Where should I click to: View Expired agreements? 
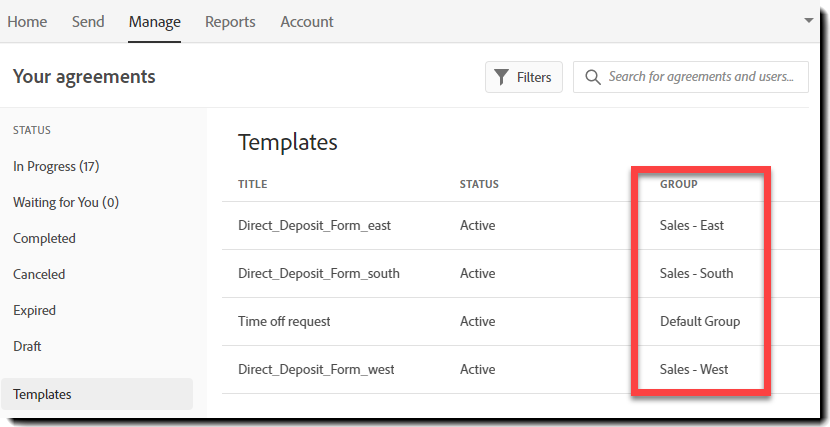pyautogui.click(x=34, y=310)
